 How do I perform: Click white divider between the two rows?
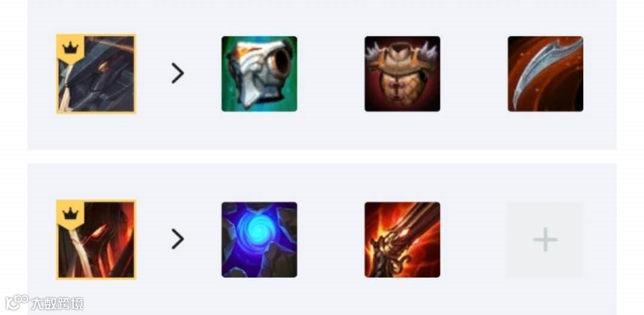pos(321,157)
